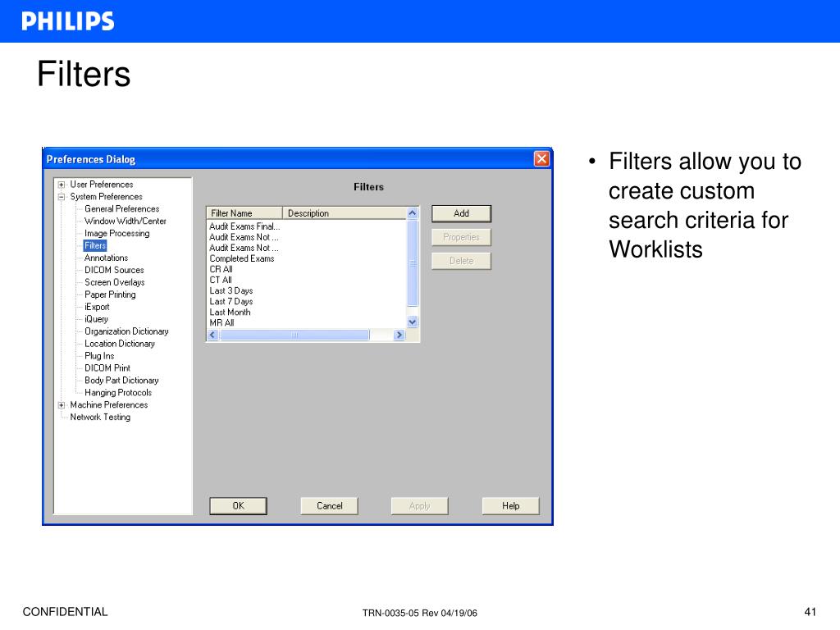
Task: Open Annotations preferences
Action: (106, 258)
